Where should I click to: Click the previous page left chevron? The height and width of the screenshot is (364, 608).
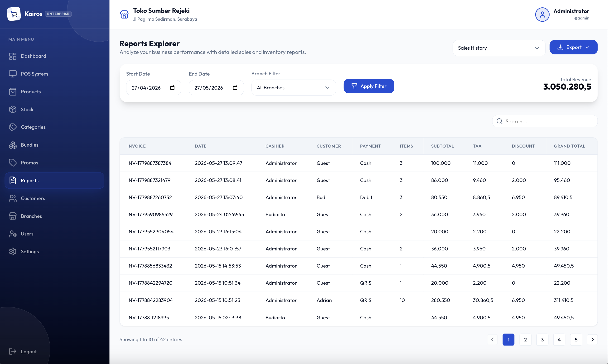(x=492, y=340)
